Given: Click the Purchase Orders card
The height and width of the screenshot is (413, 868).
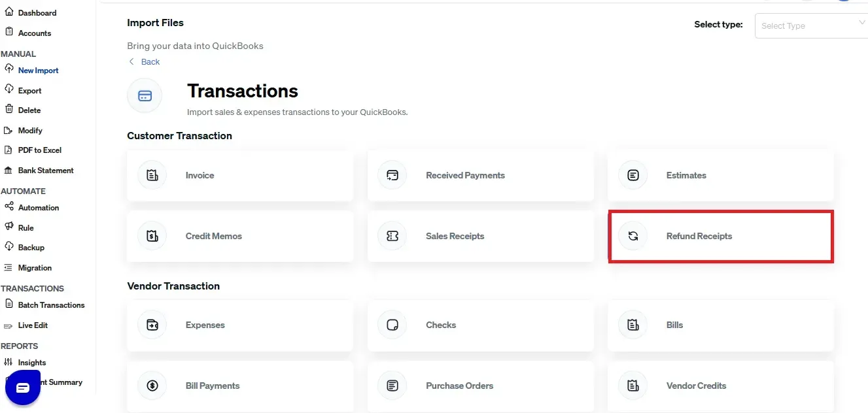Looking at the screenshot, I should [481, 386].
